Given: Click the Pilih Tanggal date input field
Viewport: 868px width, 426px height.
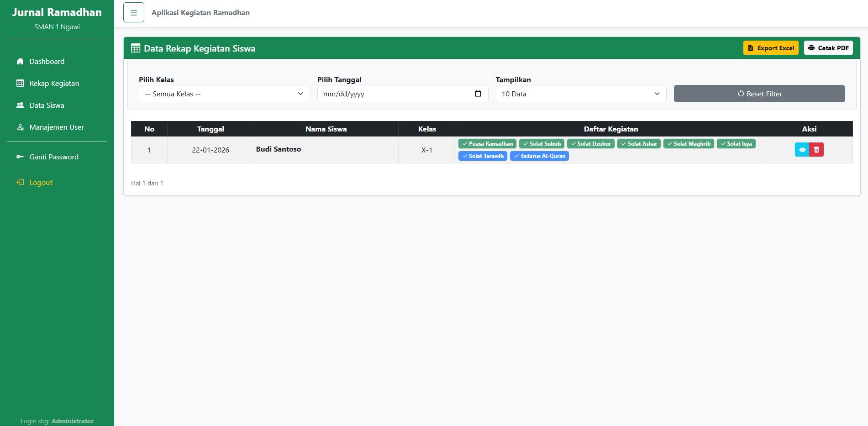Looking at the screenshot, I should 393,94.
